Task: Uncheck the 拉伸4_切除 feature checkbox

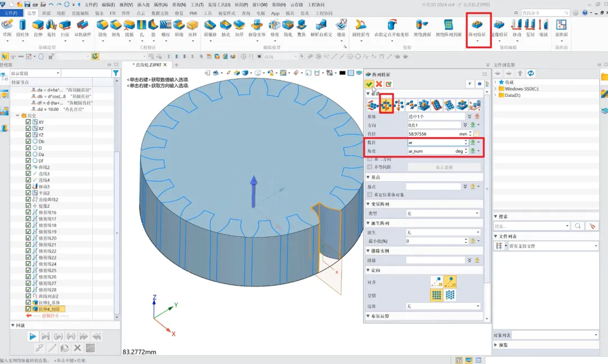Action: (29, 309)
